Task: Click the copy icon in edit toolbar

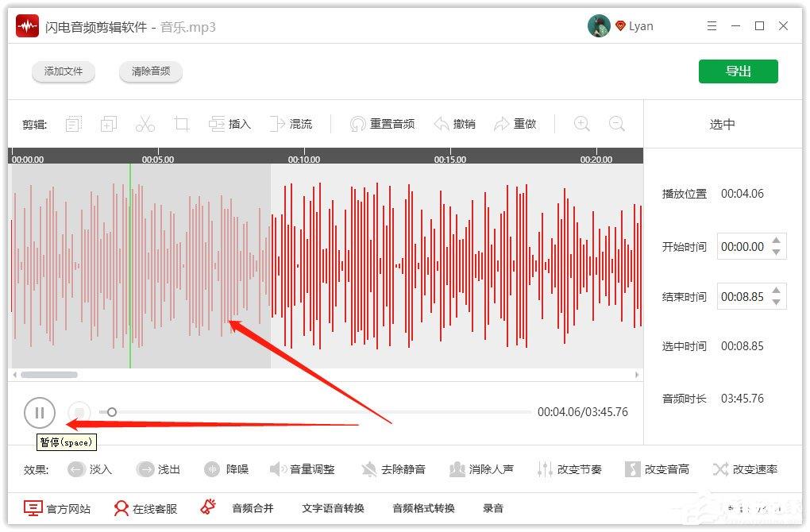Action: (109, 124)
